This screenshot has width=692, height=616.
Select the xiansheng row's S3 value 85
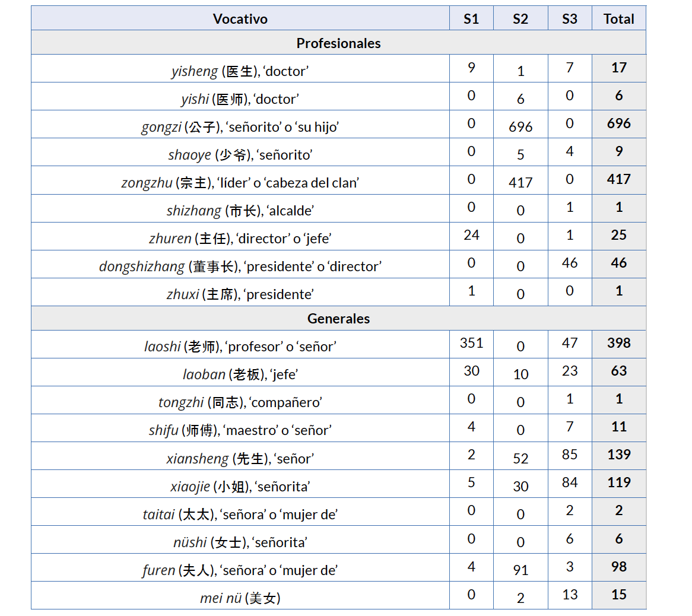pos(570,455)
